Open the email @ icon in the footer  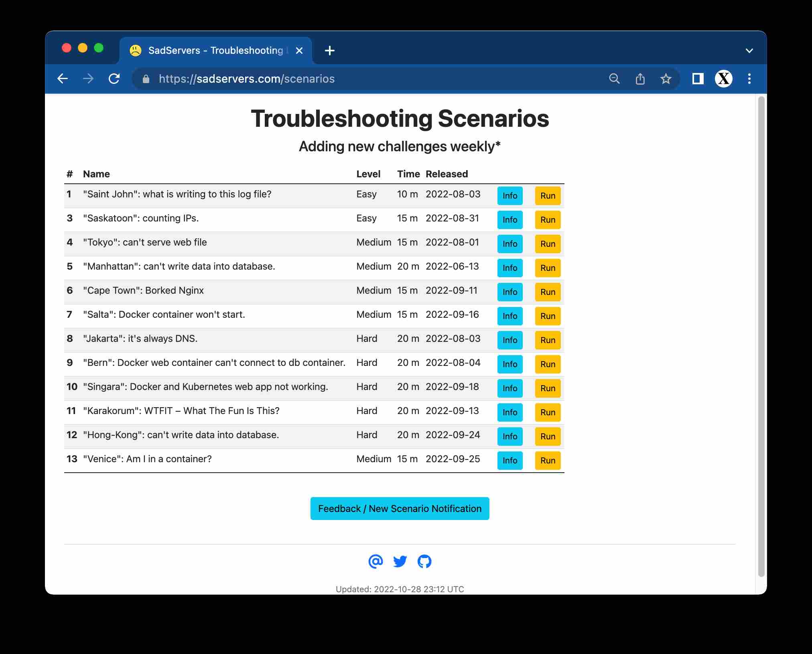376,561
